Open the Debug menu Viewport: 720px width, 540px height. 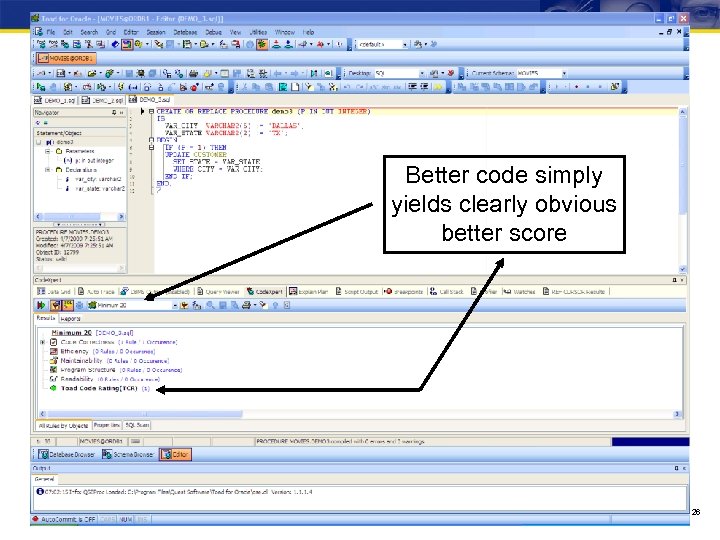point(213,32)
